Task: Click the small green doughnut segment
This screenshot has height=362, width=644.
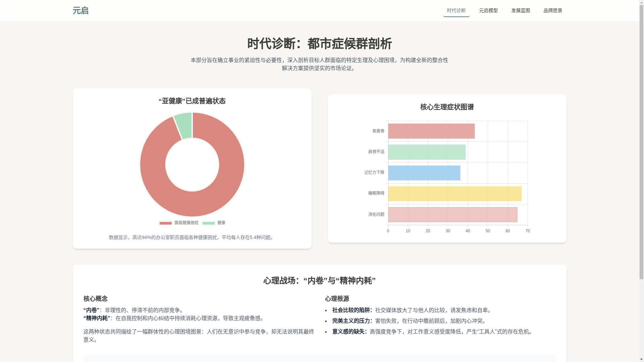Action: pos(184,125)
